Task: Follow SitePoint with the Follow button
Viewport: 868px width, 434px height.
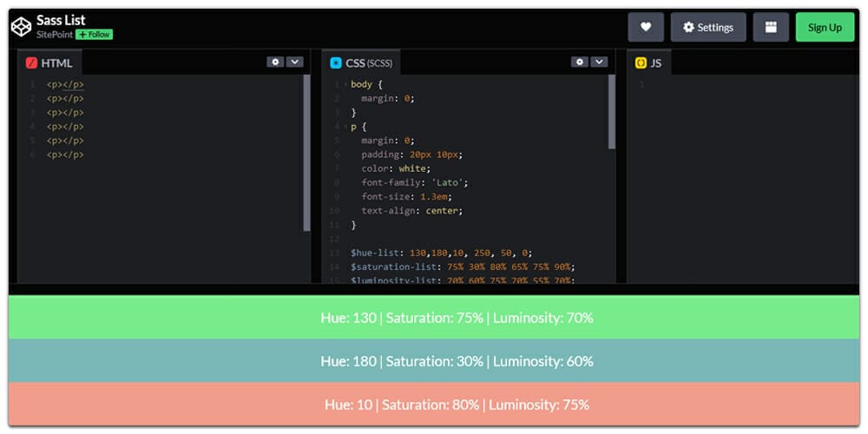Action: [94, 35]
